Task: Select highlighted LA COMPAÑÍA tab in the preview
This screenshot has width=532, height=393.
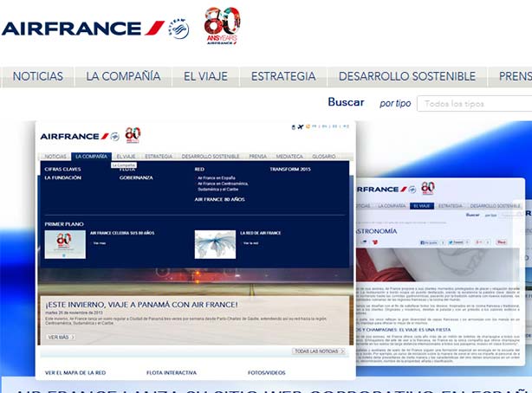Action: [x=91, y=157]
